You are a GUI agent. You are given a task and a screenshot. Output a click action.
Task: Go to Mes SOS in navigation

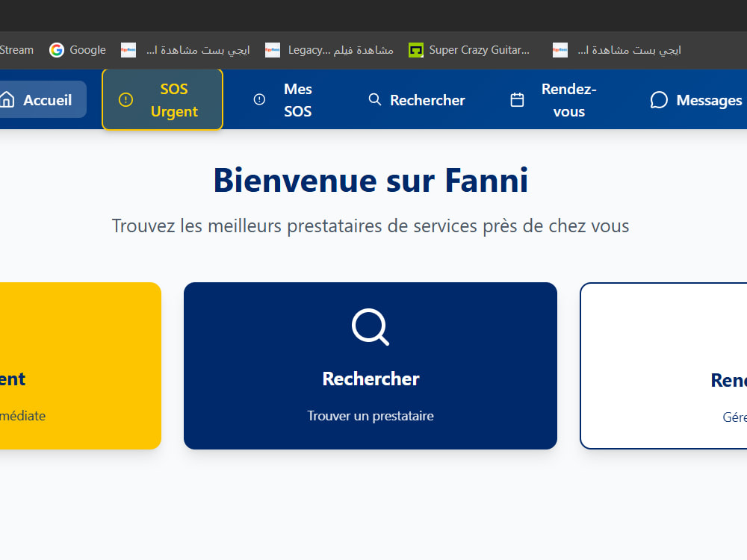point(283,99)
